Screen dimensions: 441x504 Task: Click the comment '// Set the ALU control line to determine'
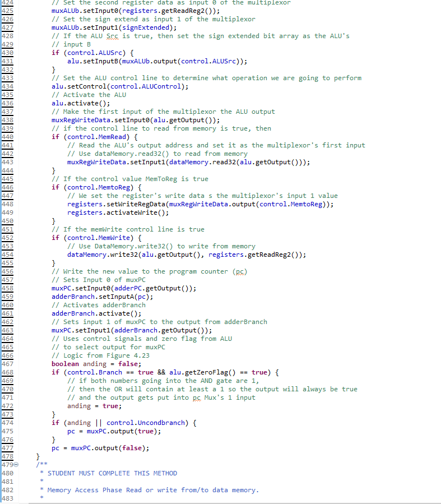(206, 78)
